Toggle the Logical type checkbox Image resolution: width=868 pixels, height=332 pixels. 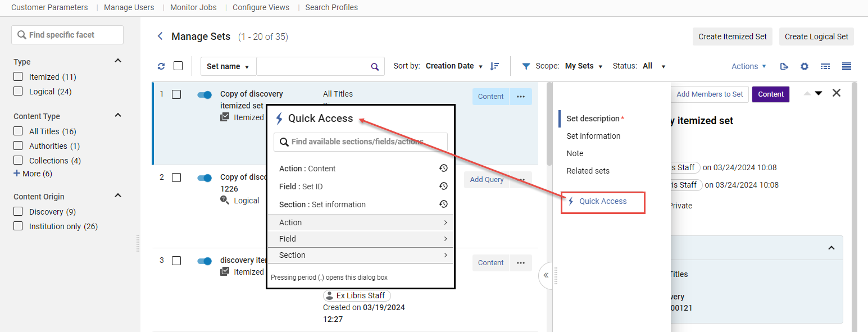(x=18, y=92)
